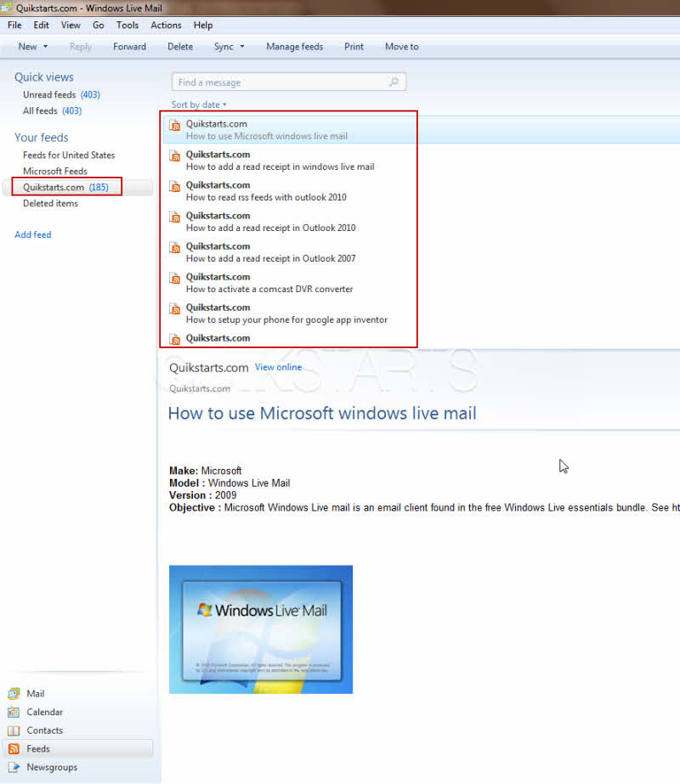Click feed icon beside 'google app inventor' item
The width and height of the screenshot is (680, 784).
pyautogui.click(x=174, y=308)
